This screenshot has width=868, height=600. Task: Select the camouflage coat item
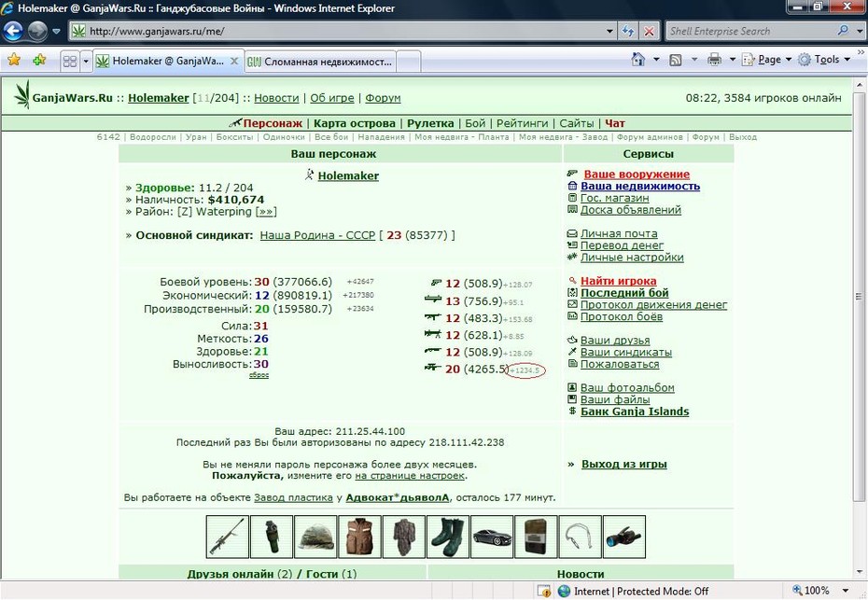(403, 537)
